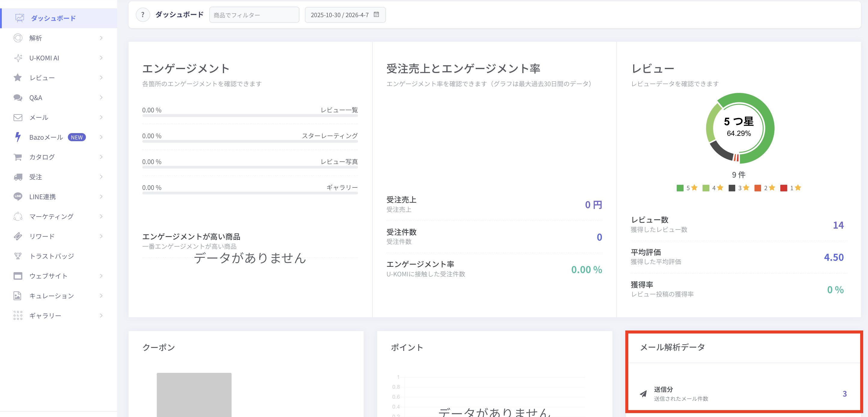The width and height of the screenshot is (868, 417).
Task: Expand the 解析 sidebar chevron
Action: coord(101,38)
